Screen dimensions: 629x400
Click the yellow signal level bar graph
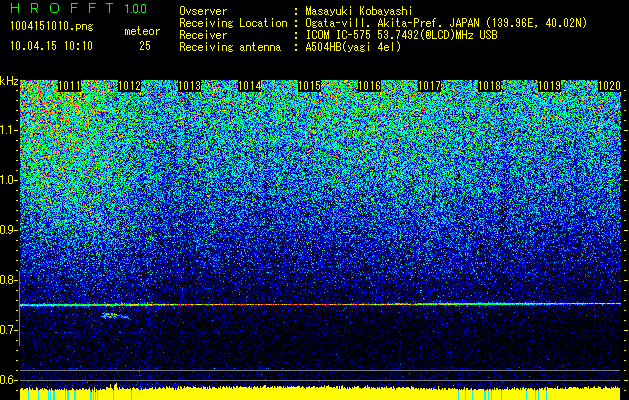[x=320, y=394]
